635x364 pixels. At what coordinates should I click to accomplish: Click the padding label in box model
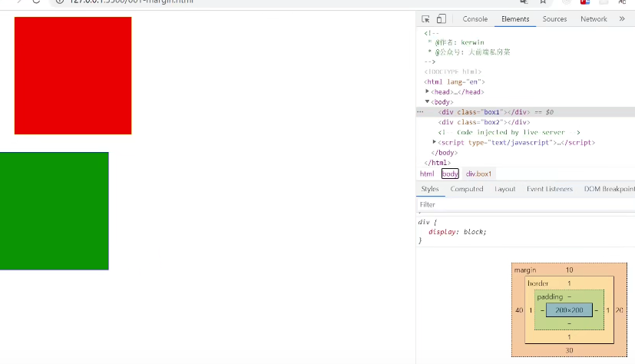point(550,296)
